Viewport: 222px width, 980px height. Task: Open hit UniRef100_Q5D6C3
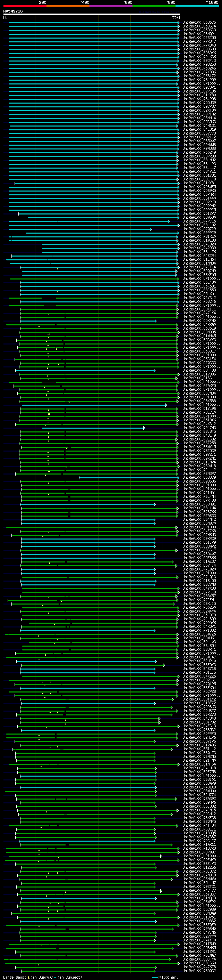point(199,31)
